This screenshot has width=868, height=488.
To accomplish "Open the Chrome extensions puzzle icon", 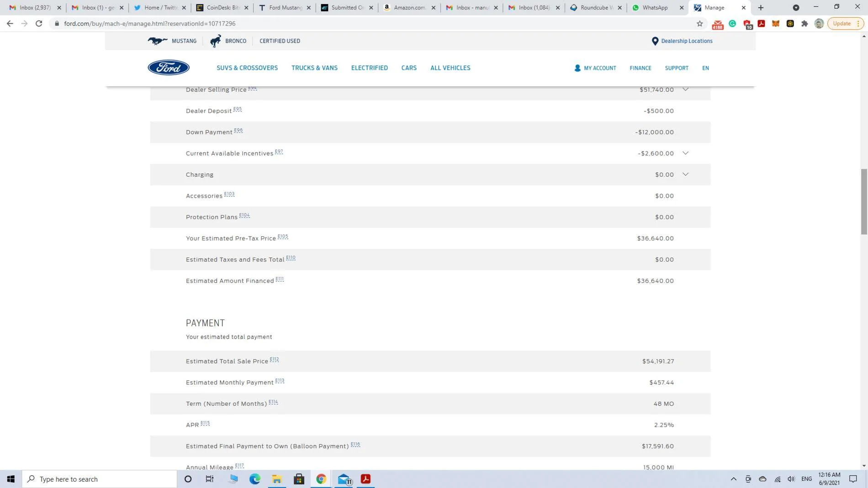I will tap(804, 23).
